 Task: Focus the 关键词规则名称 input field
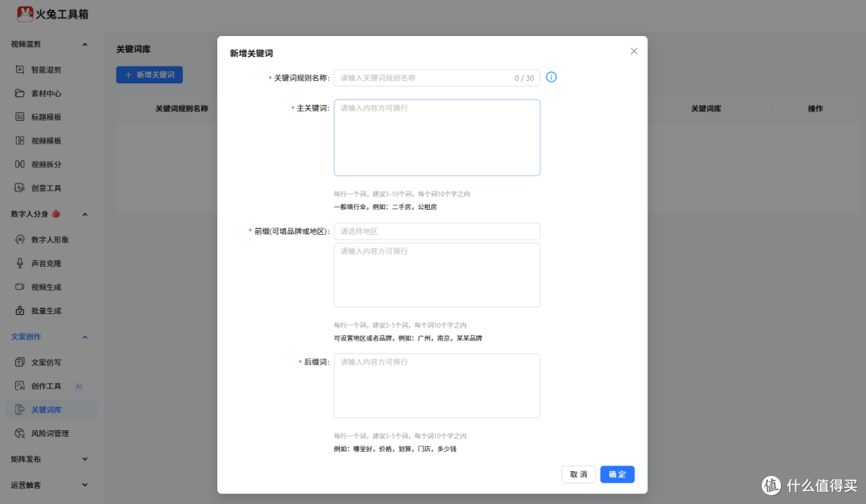437,78
